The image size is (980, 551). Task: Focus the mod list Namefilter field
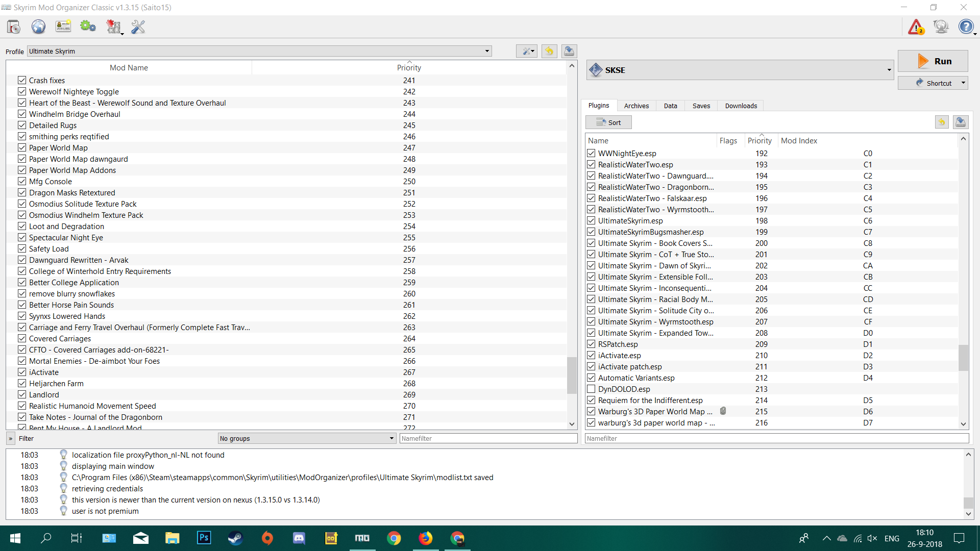pyautogui.click(x=488, y=438)
